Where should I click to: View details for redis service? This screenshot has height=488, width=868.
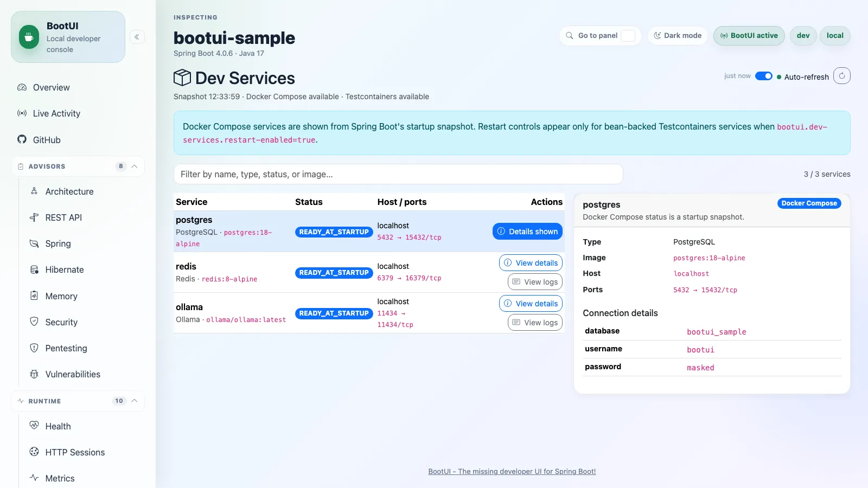(x=531, y=262)
